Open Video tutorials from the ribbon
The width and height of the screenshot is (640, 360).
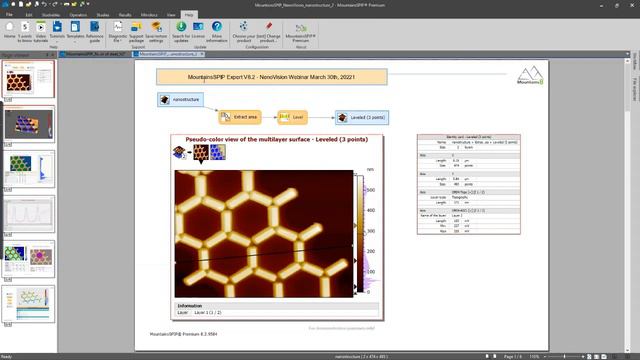[40, 32]
